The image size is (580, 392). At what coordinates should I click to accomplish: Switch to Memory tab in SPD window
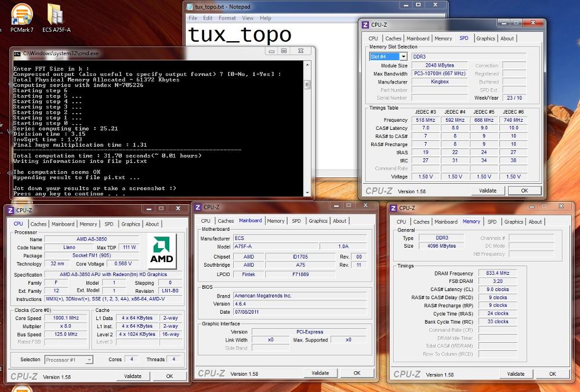443,38
